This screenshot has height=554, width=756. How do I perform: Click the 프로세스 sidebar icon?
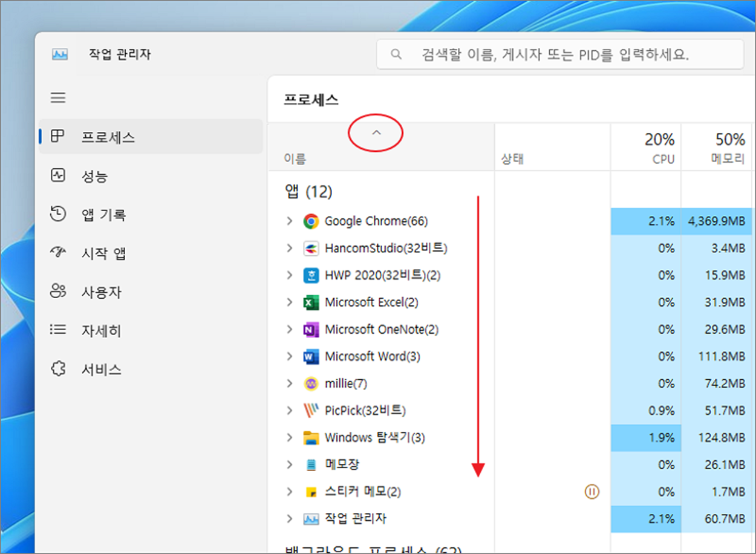pos(57,136)
